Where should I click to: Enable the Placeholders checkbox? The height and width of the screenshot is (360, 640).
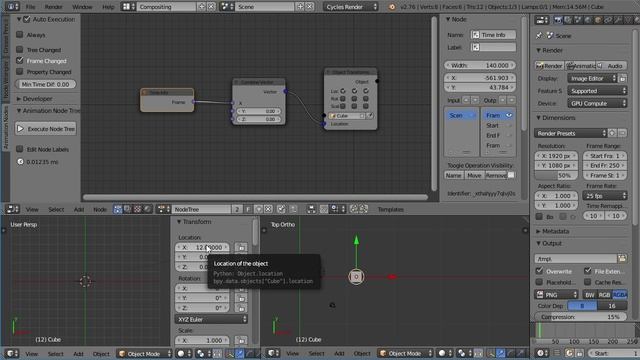tap(539, 282)
